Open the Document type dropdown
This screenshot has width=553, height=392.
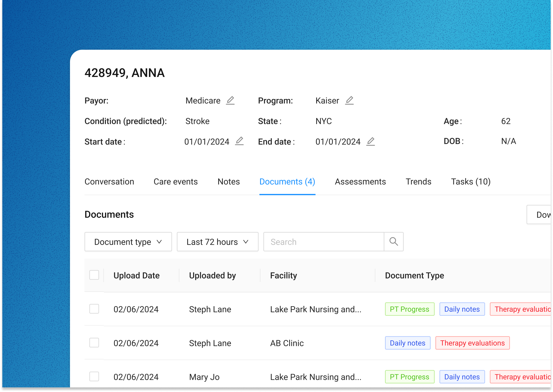coord(128,242)
